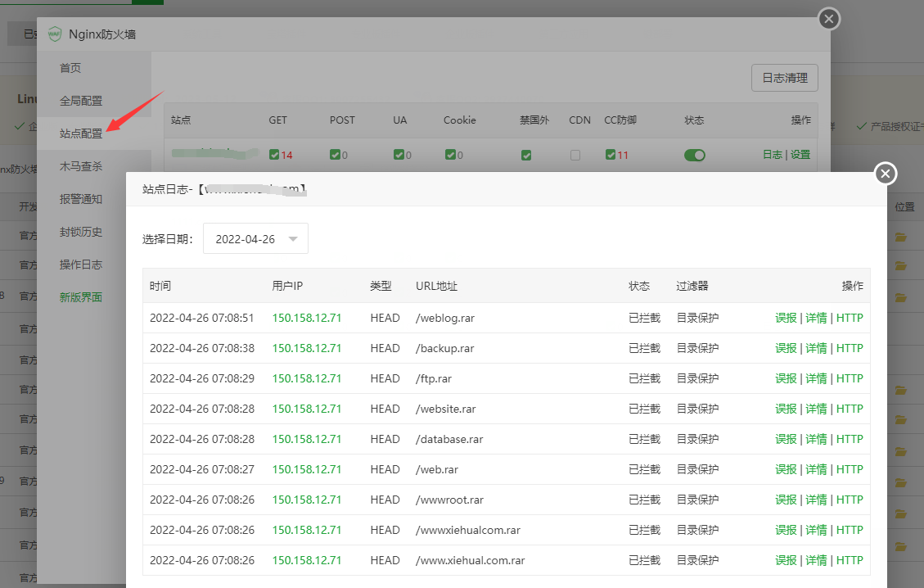The height and width of the screenshot is (588, 924).
Task: Uncheck the 禁国外 checkbox
Action: point(526,155)
